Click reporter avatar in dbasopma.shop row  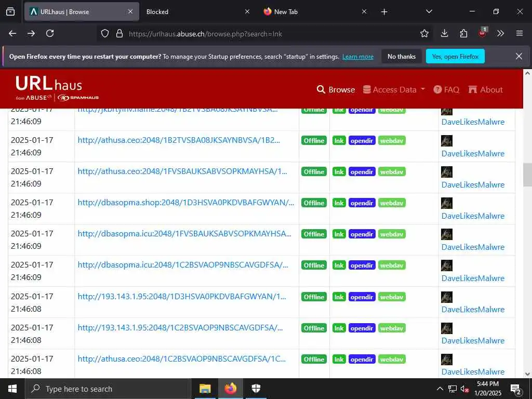(x=446, y=203)
